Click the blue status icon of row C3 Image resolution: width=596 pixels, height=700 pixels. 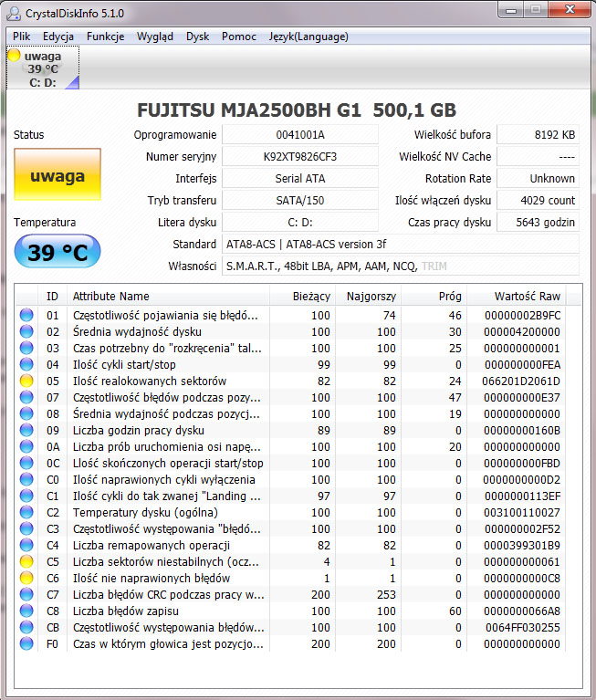[x=26, y=528]
